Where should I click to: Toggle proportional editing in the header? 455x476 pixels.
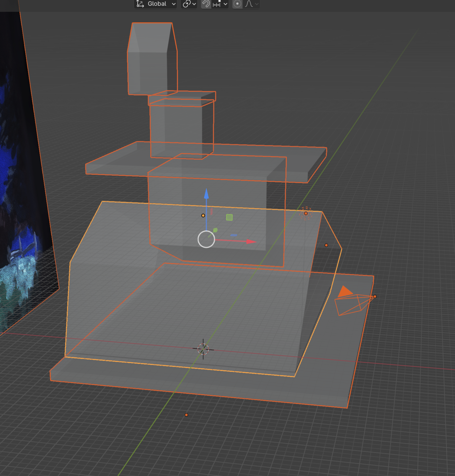(237, 4)
